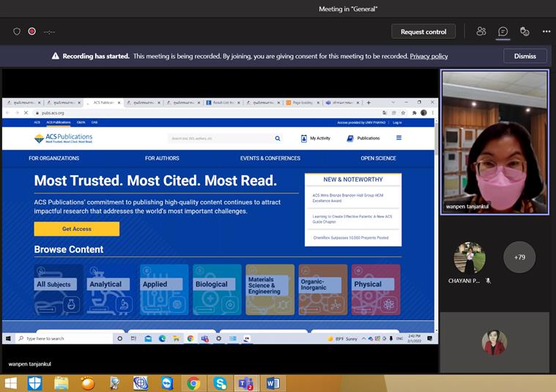Click the yellow Get Access button
The height and width of the screenshot is (392, 556).
click(77, 229)
